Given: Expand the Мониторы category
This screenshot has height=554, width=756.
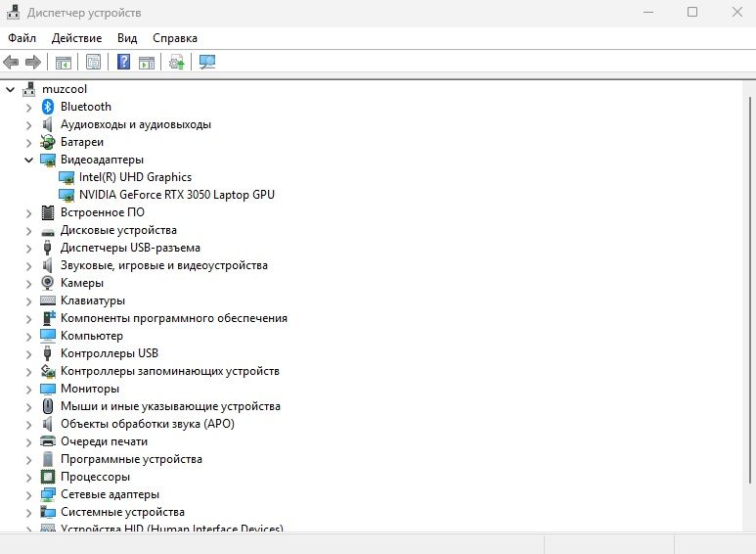Looking at the screenshot, I should (29, 390).
